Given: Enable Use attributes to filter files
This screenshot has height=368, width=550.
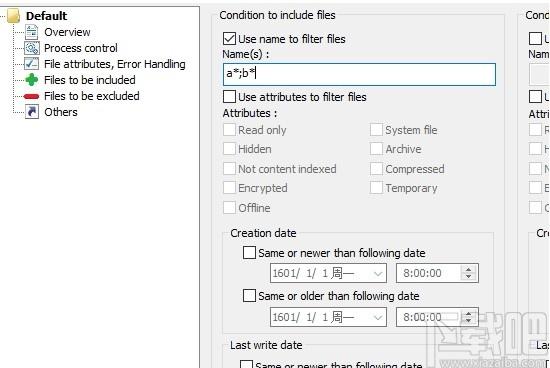Looking at the screenshot, I should click(229, 96).
